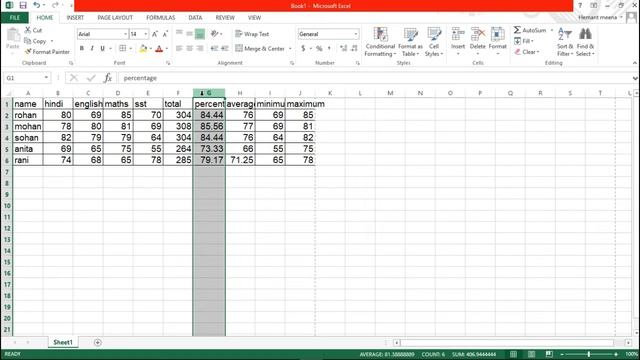
Task: Open Cell Styles gallery
Action: pyautogui.click(x=433, y=42)
